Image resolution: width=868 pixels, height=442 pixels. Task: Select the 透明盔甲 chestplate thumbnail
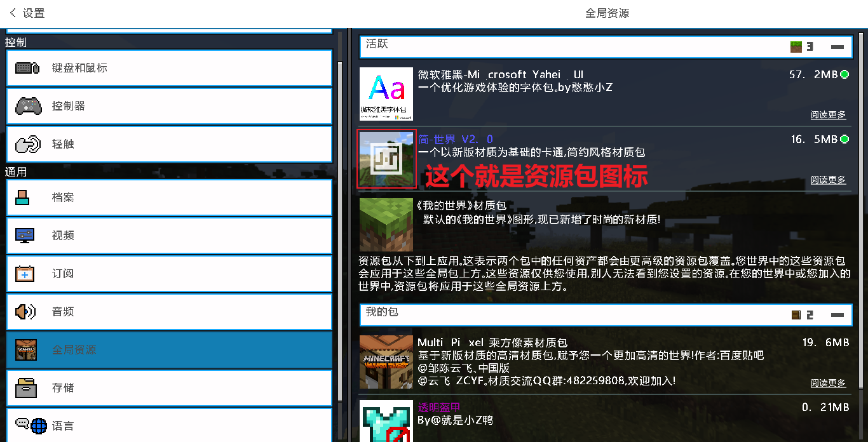pos(386,421)
